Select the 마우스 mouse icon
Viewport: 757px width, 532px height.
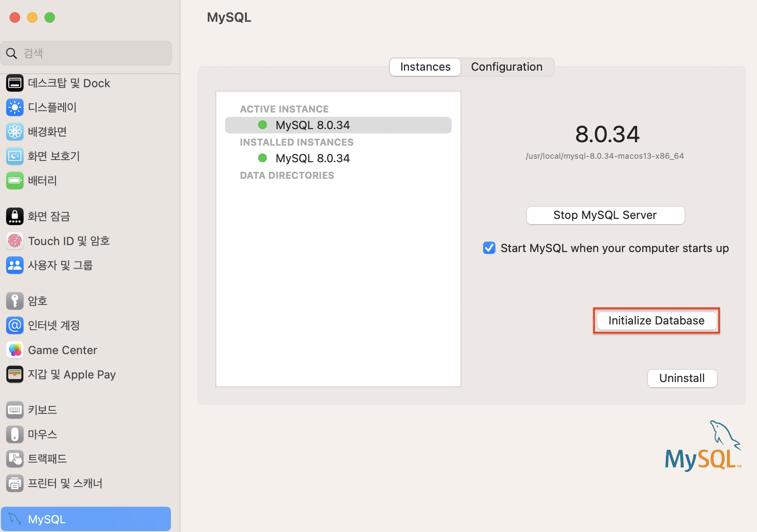coord(15,434)
